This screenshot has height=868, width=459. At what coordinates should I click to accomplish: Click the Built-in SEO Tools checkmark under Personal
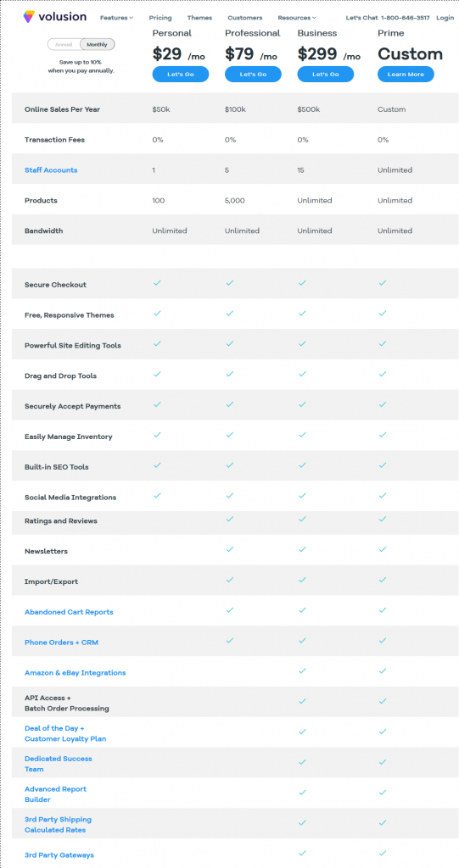(x=158, y=465)
